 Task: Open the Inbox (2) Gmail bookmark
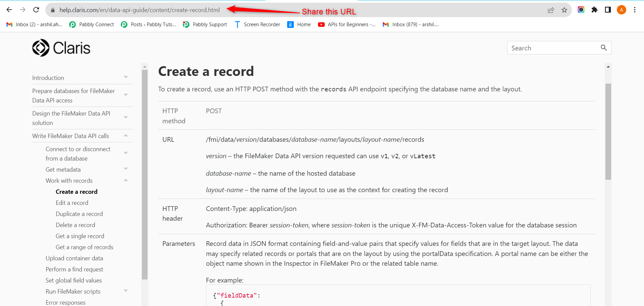[x=35, y=25]
